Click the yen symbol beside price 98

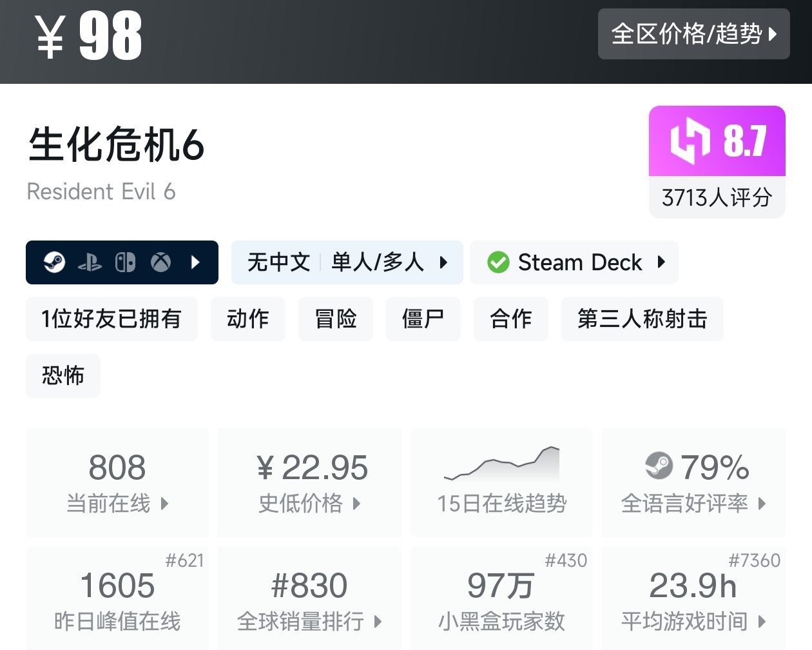pyautogui.click(x=50, y=37)
